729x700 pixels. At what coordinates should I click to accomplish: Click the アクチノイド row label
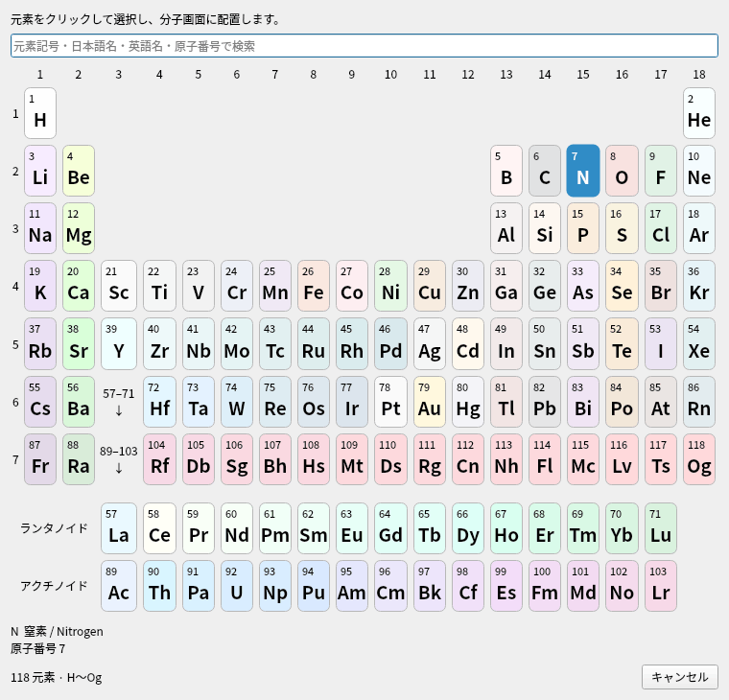pyautogui.click(x=54, y=586)
